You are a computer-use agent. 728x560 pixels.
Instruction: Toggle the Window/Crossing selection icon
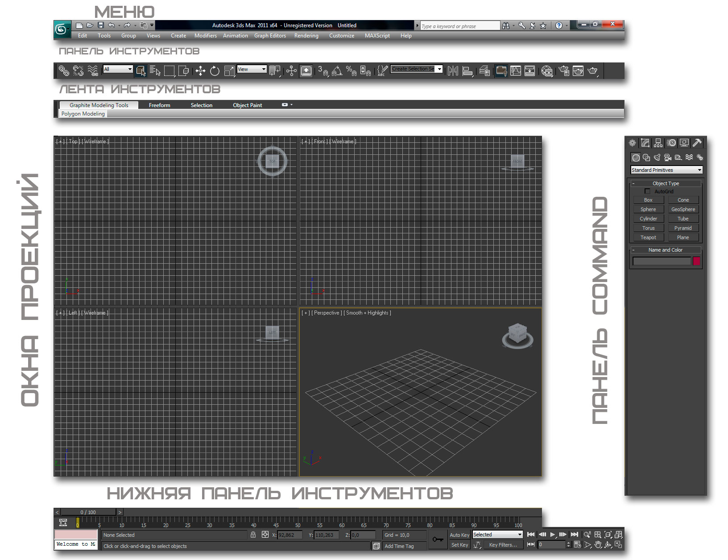(x=183, y=71)
